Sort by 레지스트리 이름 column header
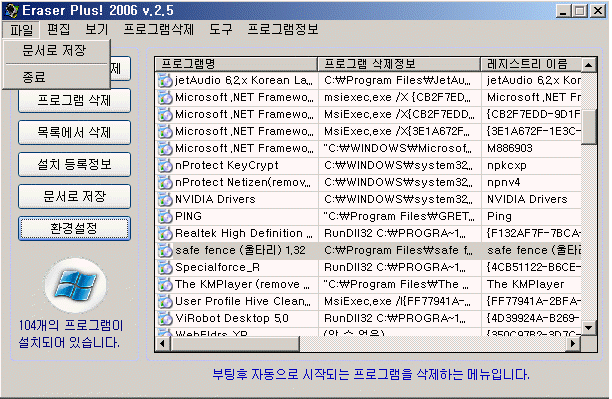The image size is (612, 399). click(x=531, y=64)
